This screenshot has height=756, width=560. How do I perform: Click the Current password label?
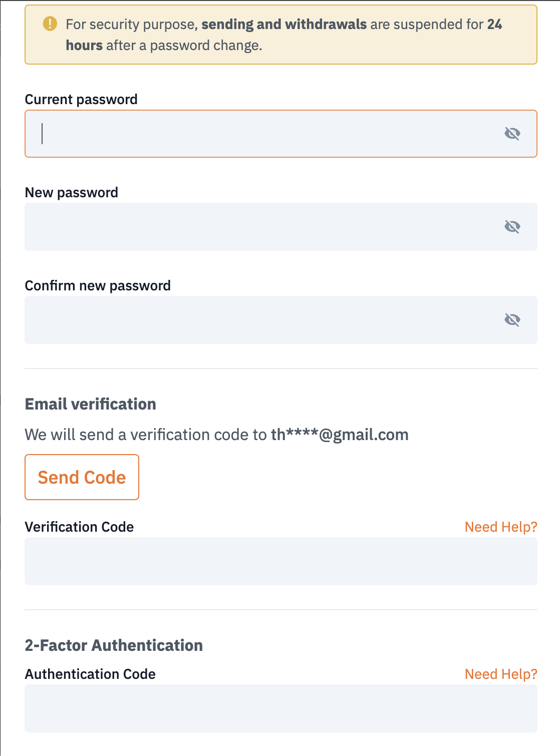(81, 99)
